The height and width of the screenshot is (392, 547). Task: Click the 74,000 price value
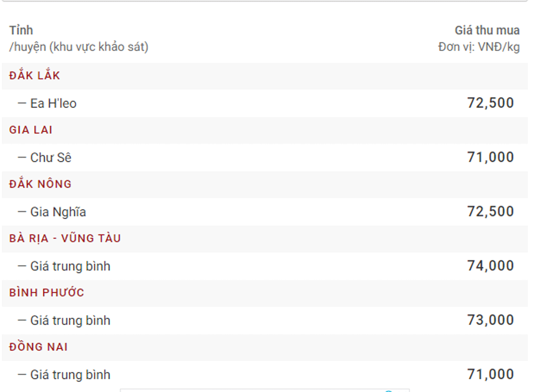click(x=490, y=266)
